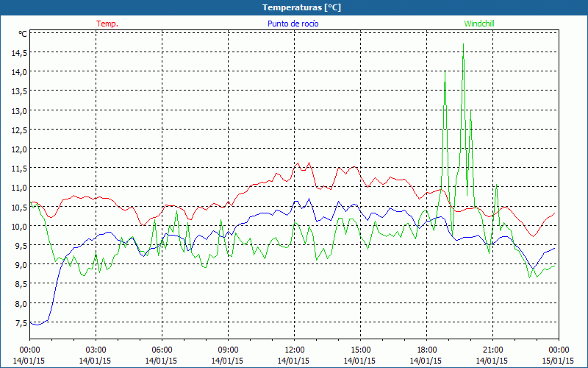Click the 11,0 y-axis value
Viewport: 588px width, 368px height.
click(x=19, y=188)
